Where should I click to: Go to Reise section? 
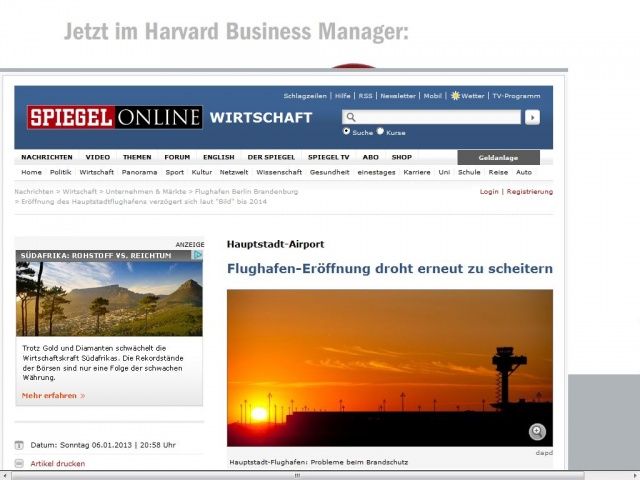pyautogui.click(x=498, y=172)
